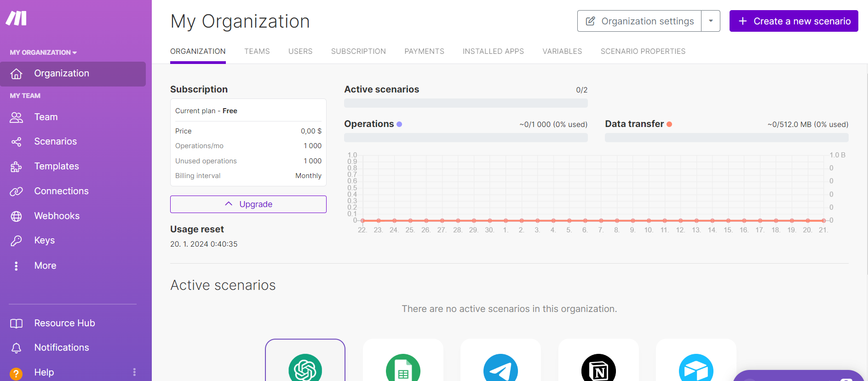
Task: Click the Operations usage progress bar
Action: click(x=466, y=138)
